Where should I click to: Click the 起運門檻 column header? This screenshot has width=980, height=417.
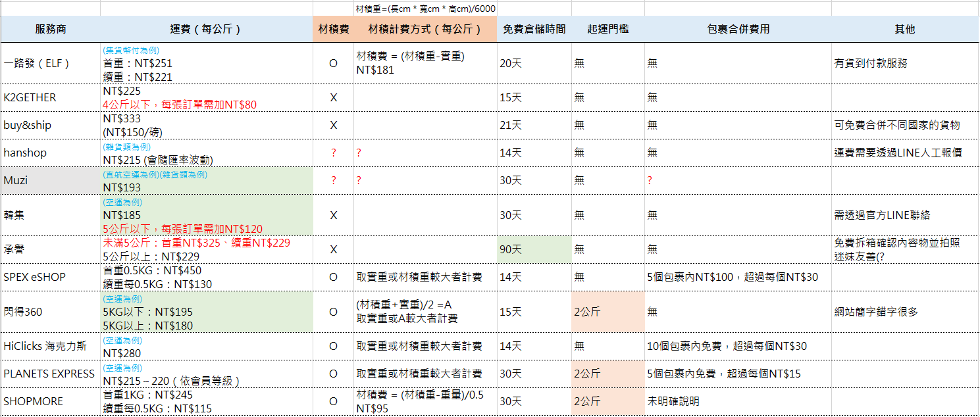pos(608,29)
